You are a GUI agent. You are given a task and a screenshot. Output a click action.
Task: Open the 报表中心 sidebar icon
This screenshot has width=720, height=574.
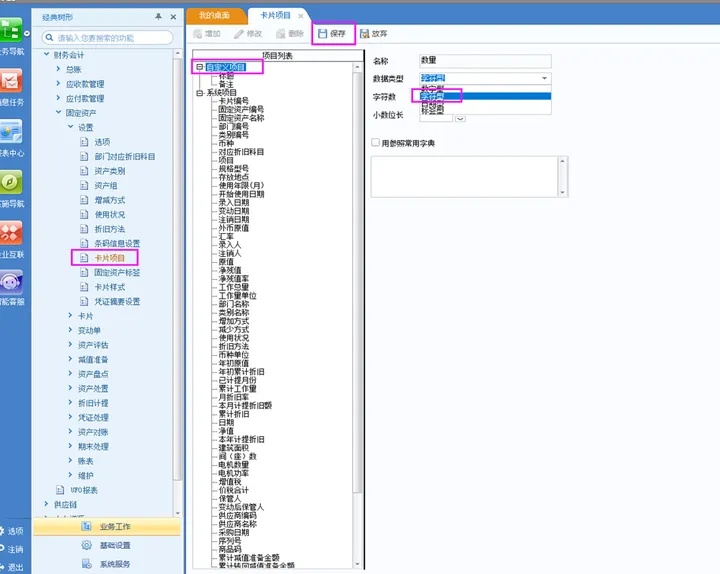(12, 135)
